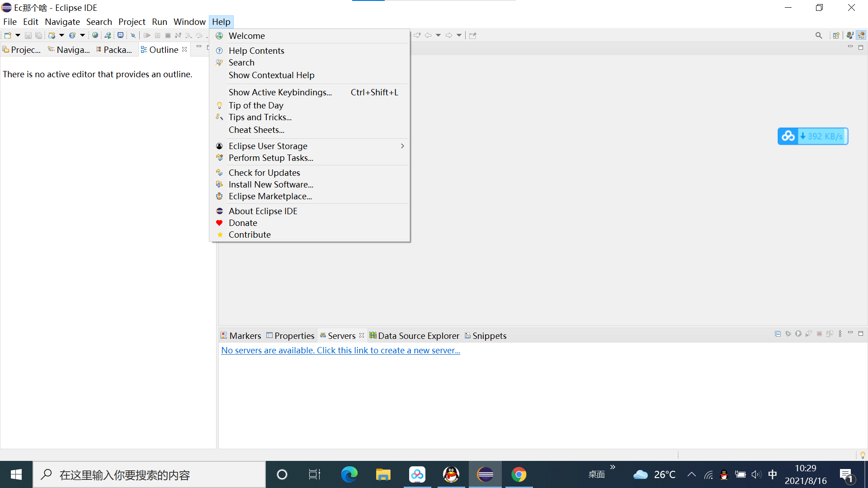Screen dimensions: 868x488
Task: Switch to the Data Source Explorer tab
Action: tap(418, 336)
